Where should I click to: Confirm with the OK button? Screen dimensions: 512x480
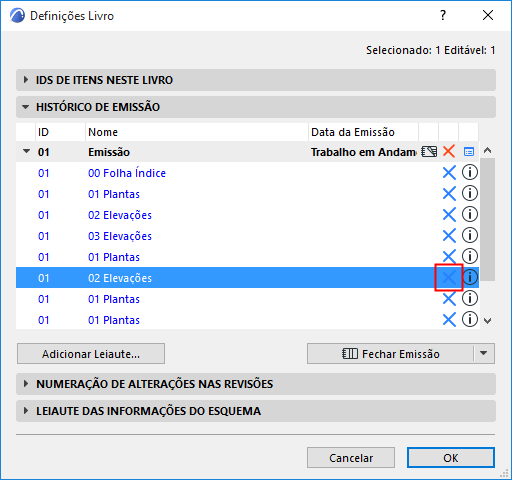coord(451,458)
